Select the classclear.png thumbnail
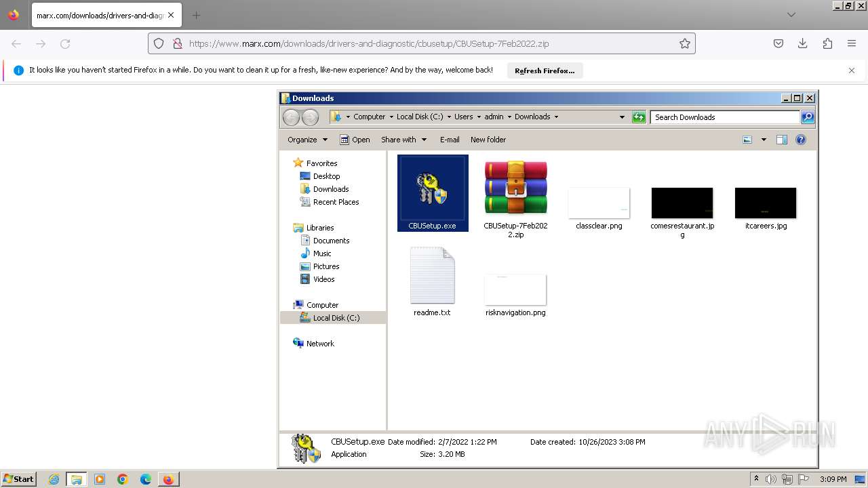This screenshot has height=488, width=868. 599,203
